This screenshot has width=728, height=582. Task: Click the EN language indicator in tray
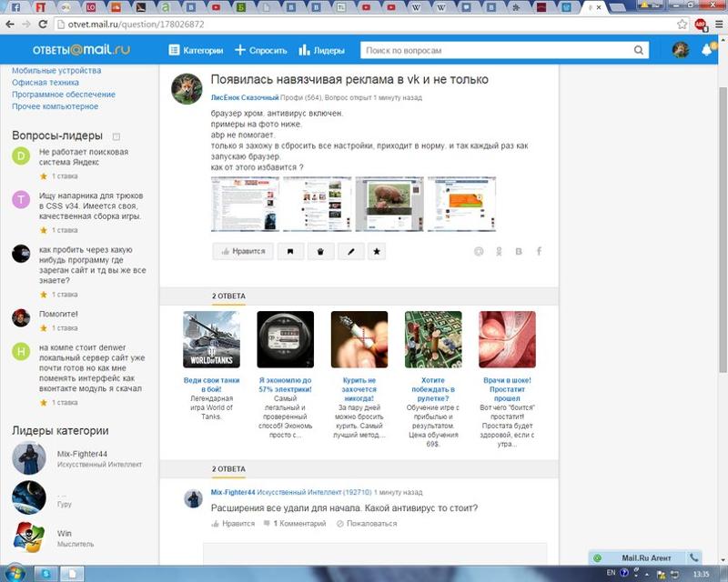[x=611, y=573]
